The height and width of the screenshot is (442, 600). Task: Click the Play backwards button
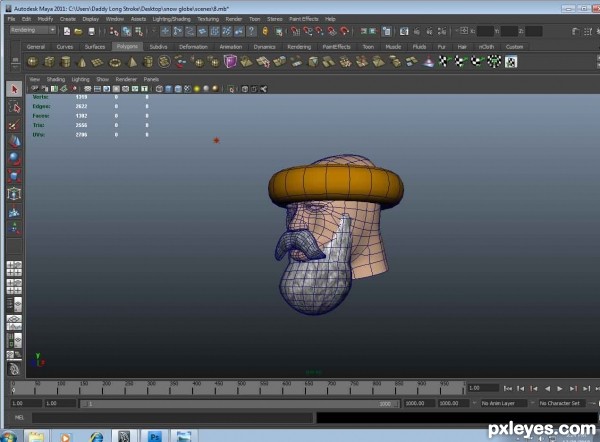(547, 388)
